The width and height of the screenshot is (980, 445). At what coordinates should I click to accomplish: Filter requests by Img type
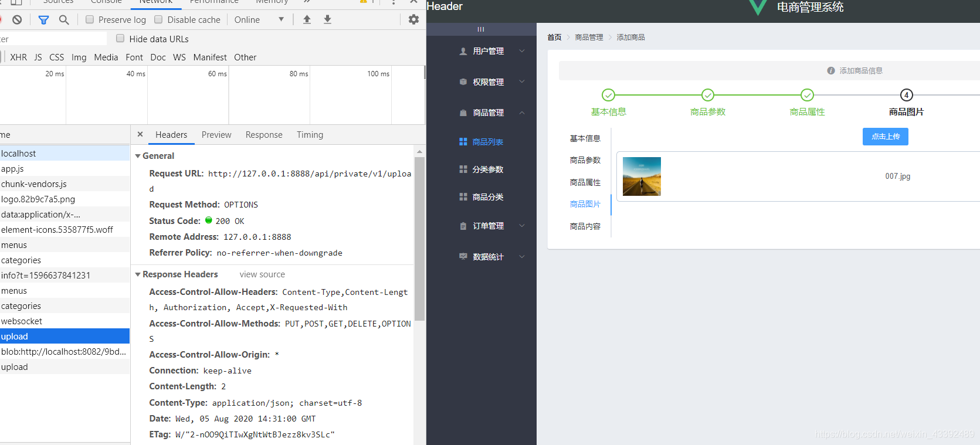pos(79,57)
